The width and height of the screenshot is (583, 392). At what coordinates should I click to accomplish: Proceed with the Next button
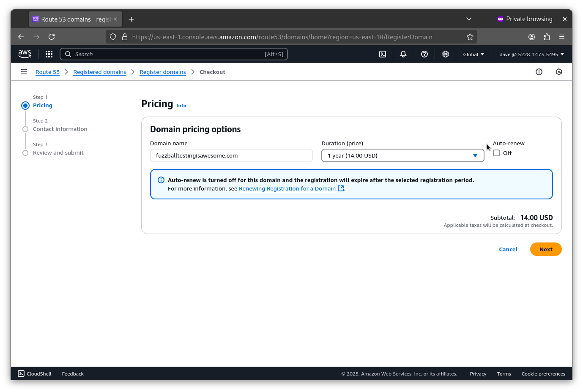tap(546, 249)
